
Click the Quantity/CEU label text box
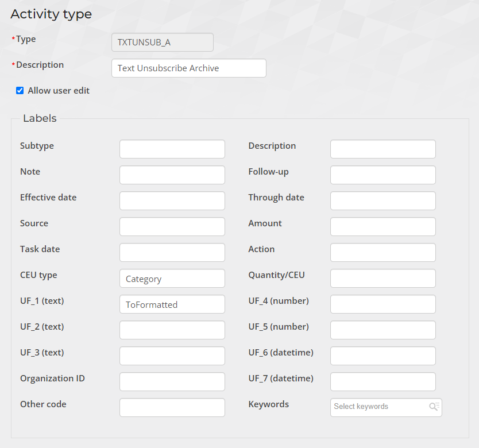click(x=383, y=279)
